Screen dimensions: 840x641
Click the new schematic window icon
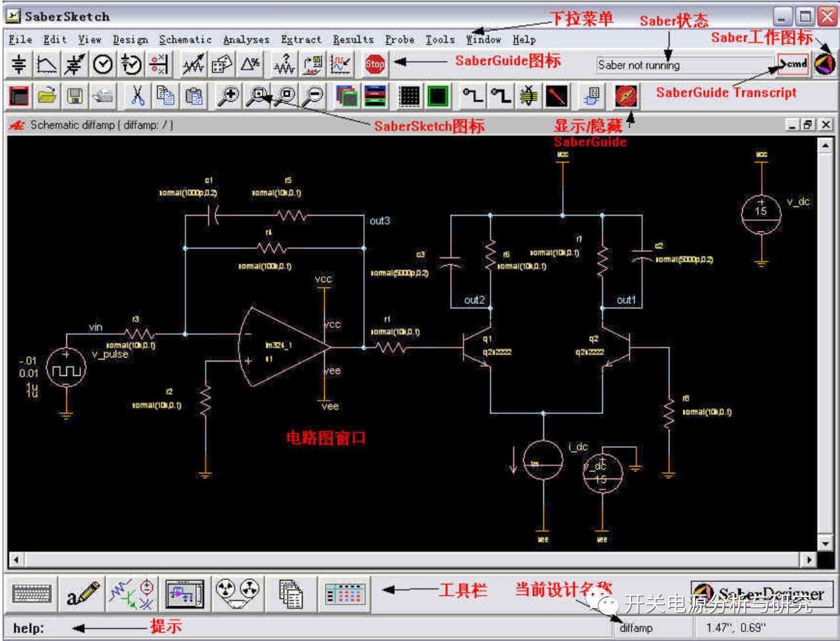tap(19, 96)
